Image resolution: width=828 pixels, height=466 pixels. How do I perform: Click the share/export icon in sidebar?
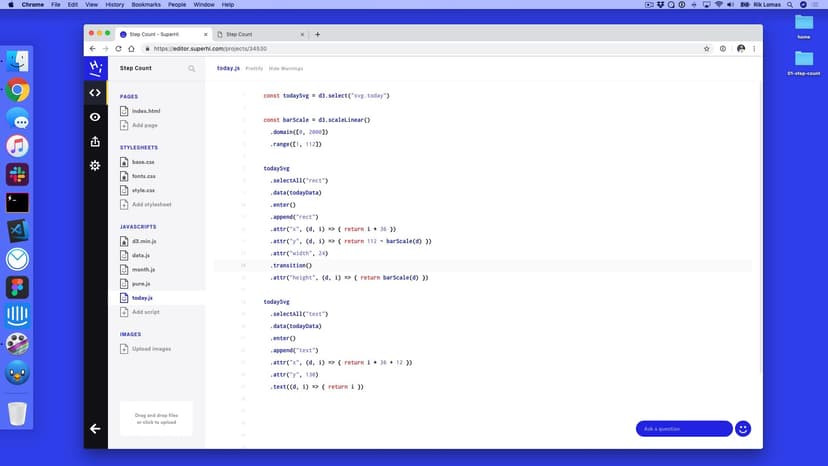coord(95,141)
